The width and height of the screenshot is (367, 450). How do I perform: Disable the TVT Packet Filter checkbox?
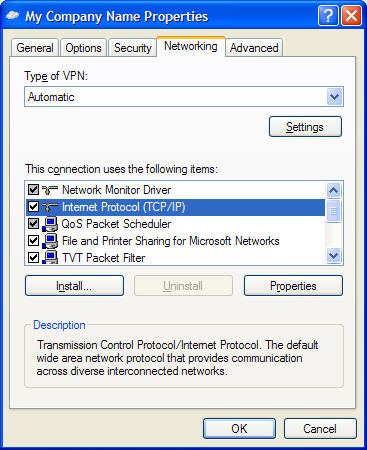[33, 258]
